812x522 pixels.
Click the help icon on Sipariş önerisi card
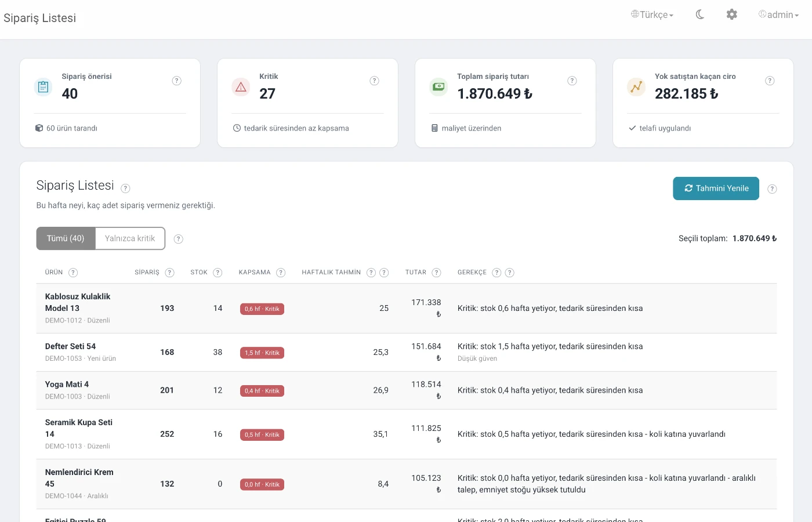point(177,81)
